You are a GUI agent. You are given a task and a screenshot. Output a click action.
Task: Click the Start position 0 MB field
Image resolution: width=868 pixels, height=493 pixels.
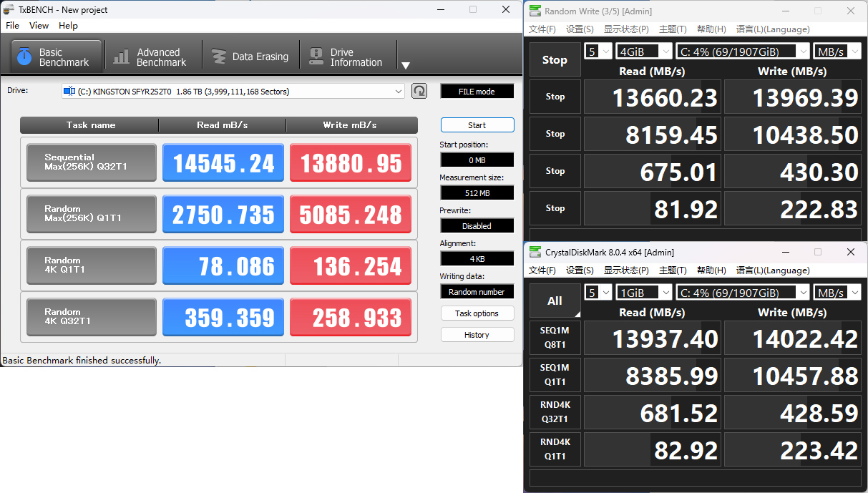pos(477,160)
